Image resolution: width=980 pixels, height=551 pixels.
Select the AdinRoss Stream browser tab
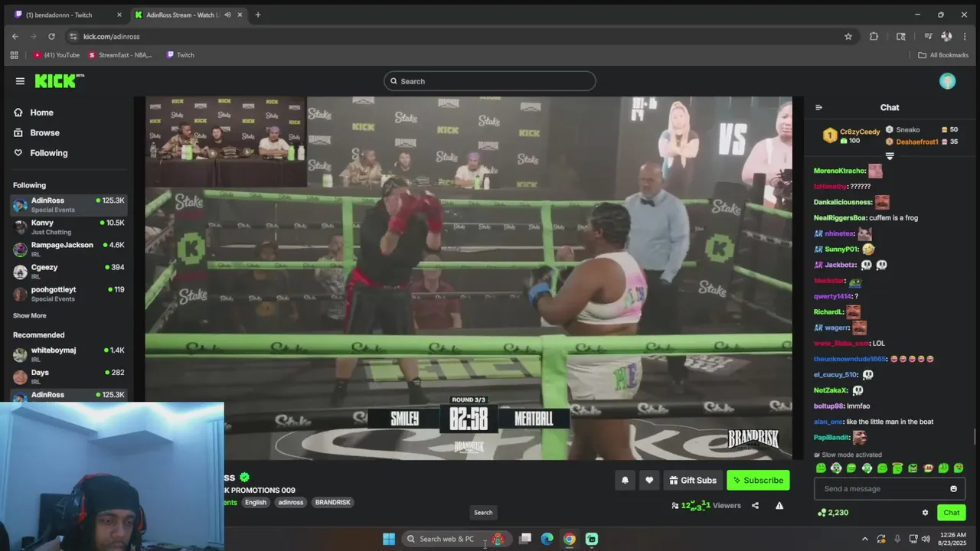pyautogui.click(x=188, y=15)
